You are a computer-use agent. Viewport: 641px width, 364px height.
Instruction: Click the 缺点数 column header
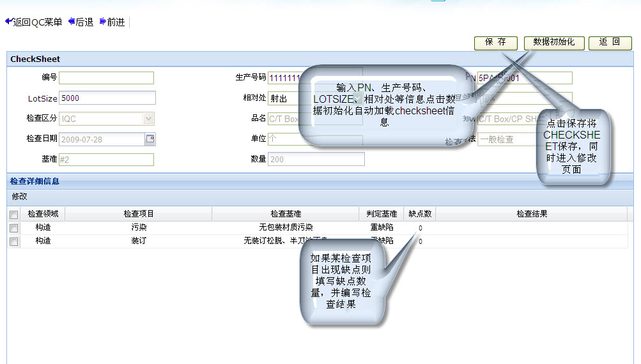click(x=420, y=214)
